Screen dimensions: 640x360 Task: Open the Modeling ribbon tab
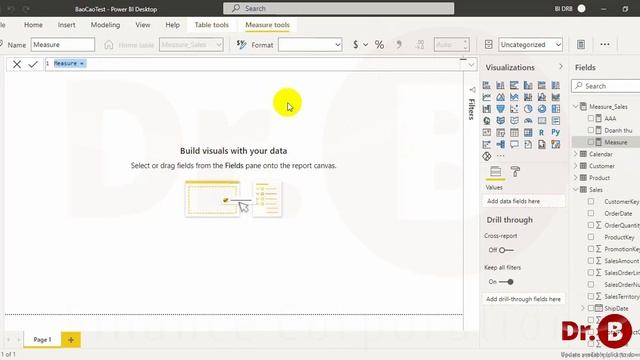(x=105, y=25)
